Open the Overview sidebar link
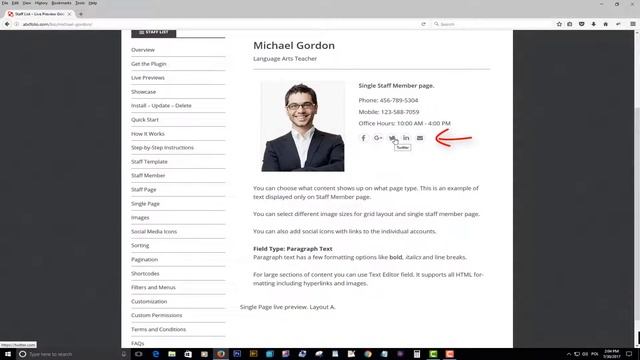Screen dimensions: 640x360 click(x=143, y=50)
